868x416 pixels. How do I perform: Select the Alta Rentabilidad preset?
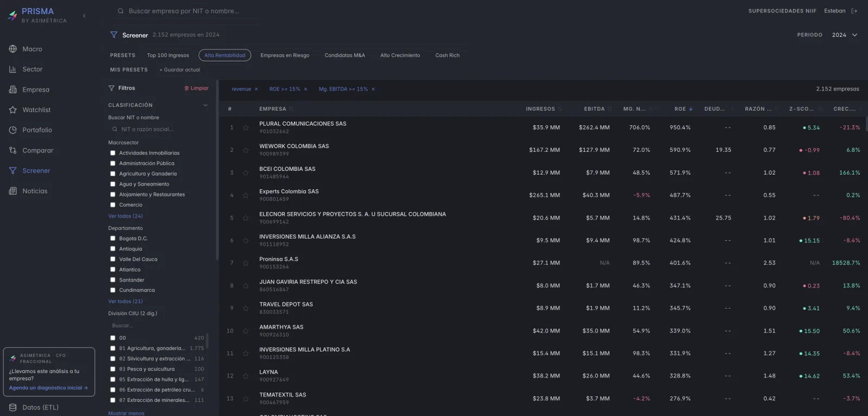point(225,55)
